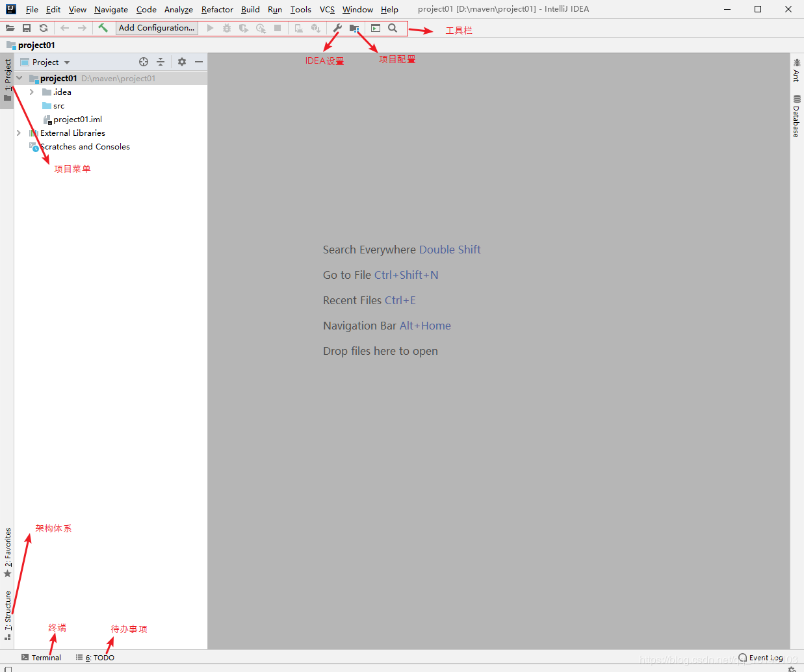Open the Edit menu
The height and width of the screenshot is (672, 804).
click(53, 10)
